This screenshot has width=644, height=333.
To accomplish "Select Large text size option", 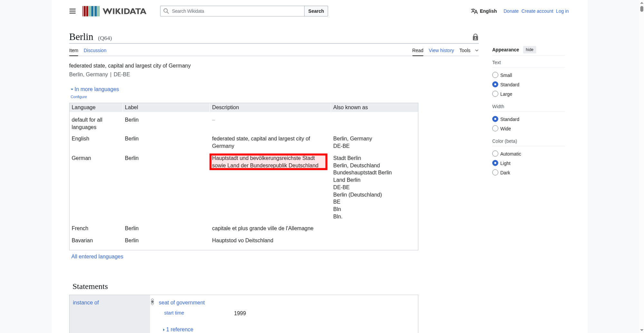I will click(495, 94).
